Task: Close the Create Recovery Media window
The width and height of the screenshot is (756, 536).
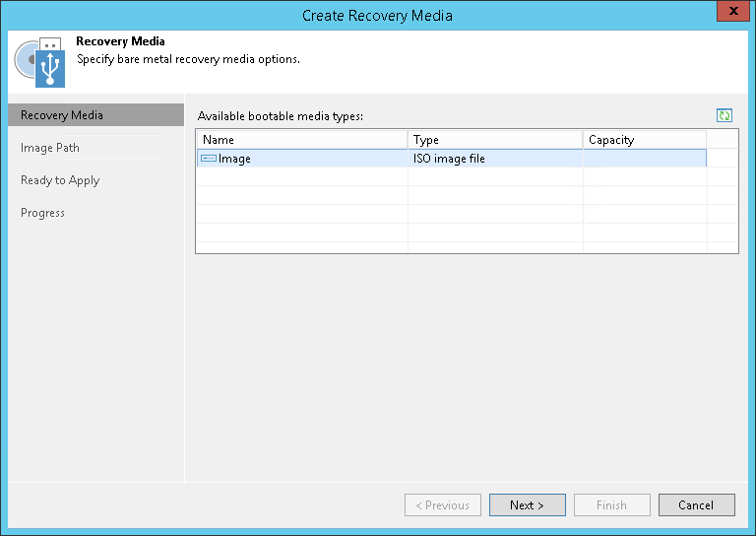Action: [728, 15]
